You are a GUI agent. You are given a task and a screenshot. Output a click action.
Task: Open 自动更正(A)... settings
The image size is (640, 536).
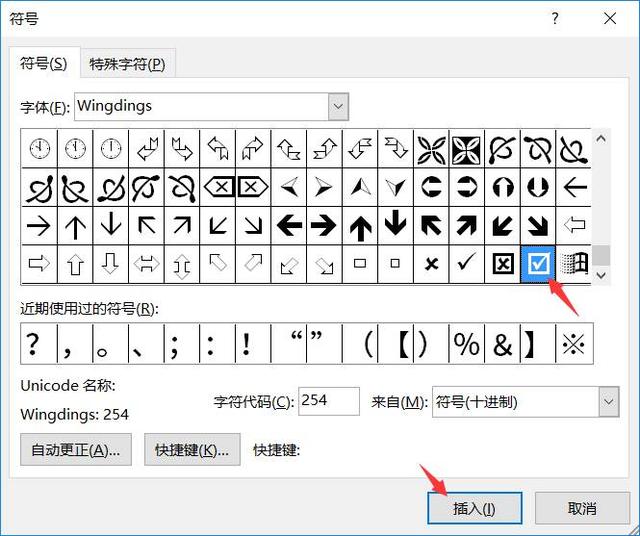click(76, 449)
